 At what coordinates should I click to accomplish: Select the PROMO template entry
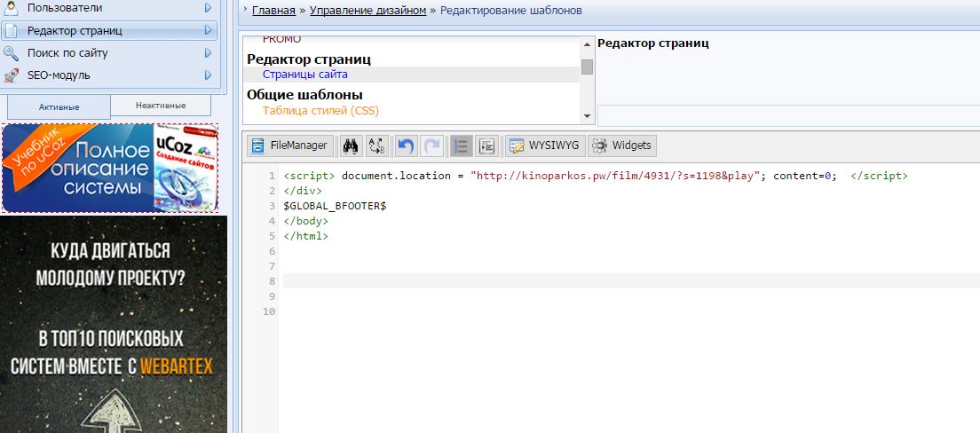(282, 39)
